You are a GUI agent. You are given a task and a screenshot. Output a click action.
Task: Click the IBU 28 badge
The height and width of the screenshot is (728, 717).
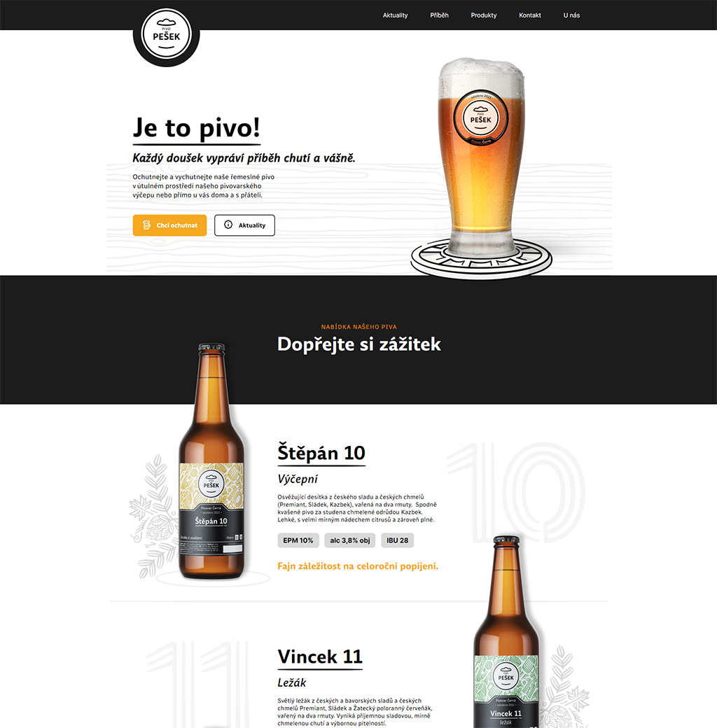398,540
